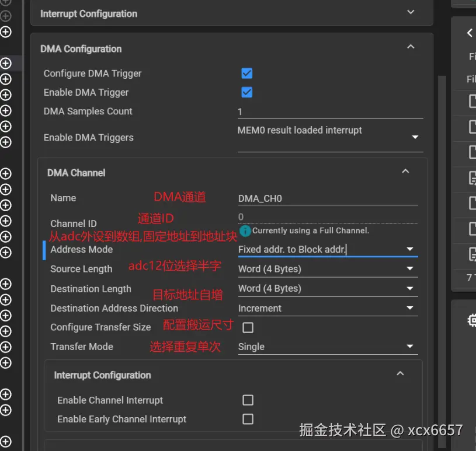The height and width of the screenshot is (451, 476).
Task: Collapse the DMA Configuration section chevron
Action: point(411,47)
